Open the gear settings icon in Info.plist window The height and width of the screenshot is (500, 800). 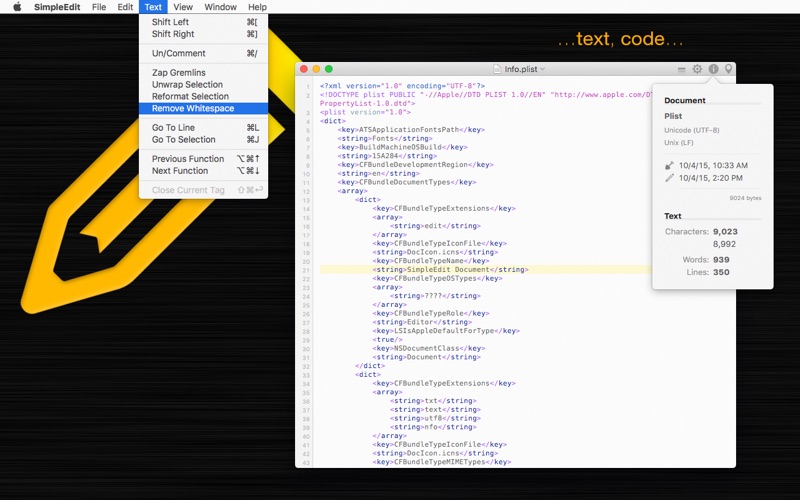pyautogui.click(x=697, y=69)
